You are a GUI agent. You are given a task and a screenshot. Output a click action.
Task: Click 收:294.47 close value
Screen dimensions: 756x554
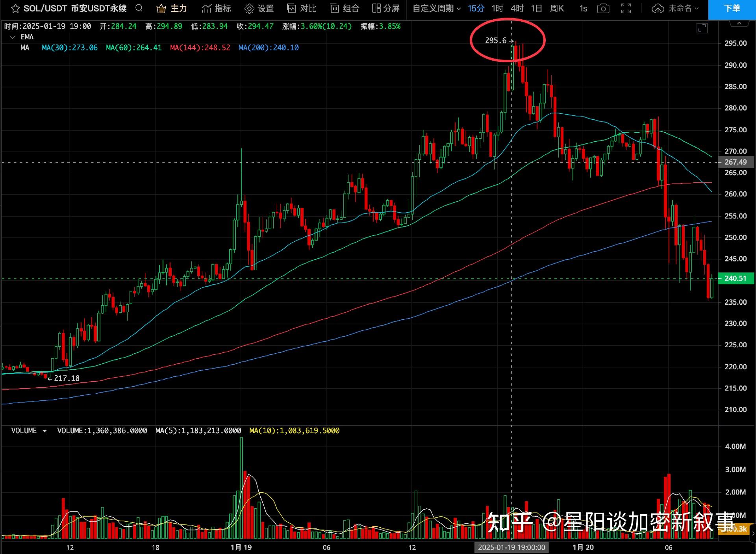(x=255, y=26)
